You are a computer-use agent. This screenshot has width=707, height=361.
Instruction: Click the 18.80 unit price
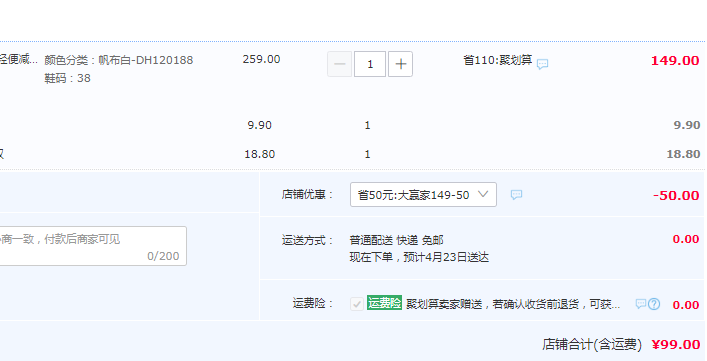[259, 154]
